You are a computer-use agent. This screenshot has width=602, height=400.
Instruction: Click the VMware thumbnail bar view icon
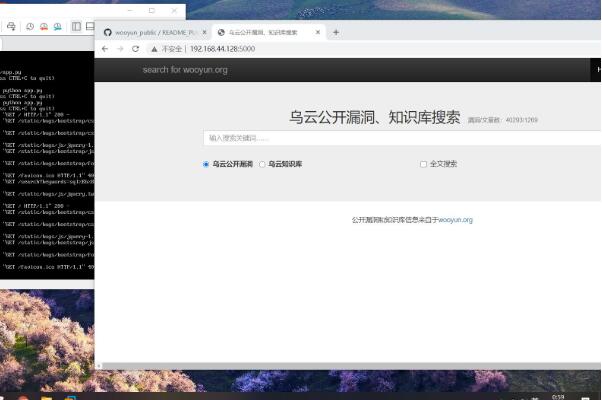click(90, 26)
